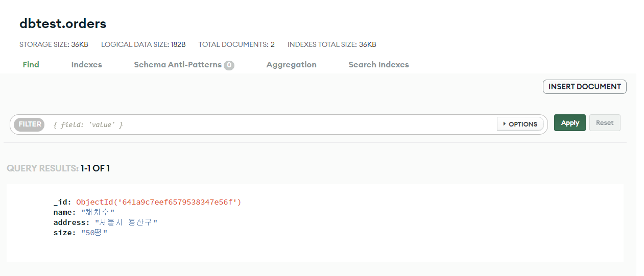Screen dimensions: 644x276
Task: Click the TOTAL DOCUMENTS: 2 stat
Action: point(236,44)
